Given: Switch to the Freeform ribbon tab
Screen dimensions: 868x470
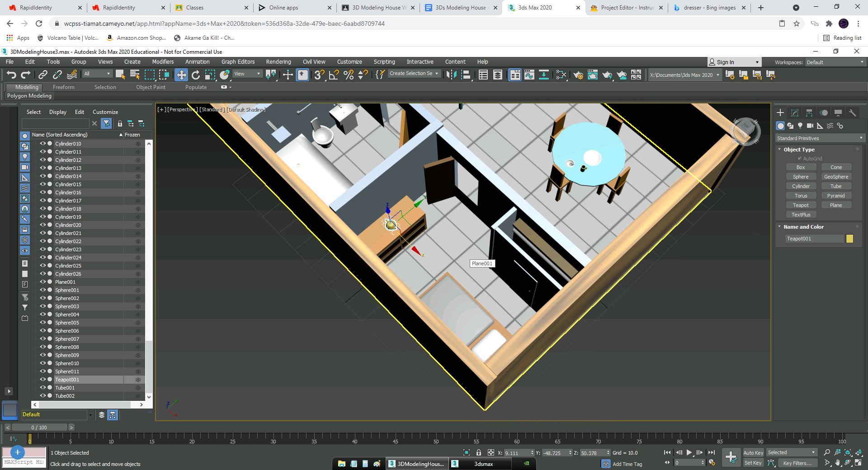Looking at the screenshot, I should coord(63,87).
